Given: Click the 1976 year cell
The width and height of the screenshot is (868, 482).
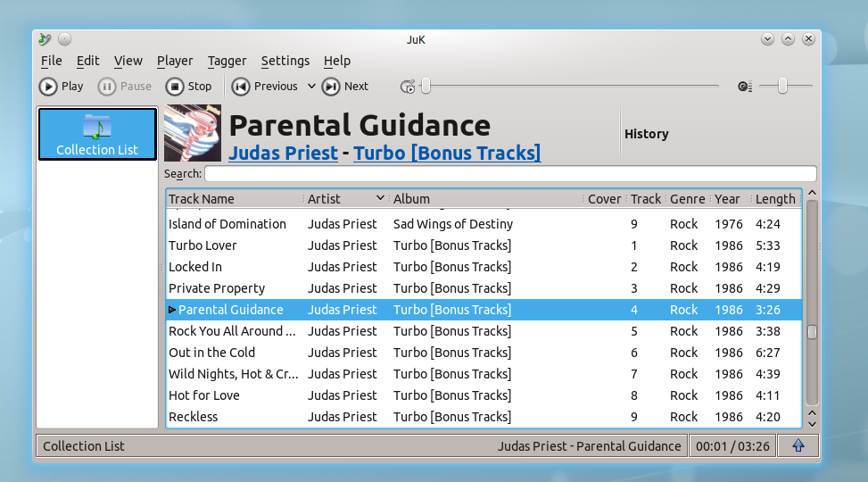Looking at the screenshot, I should [729, 224].
